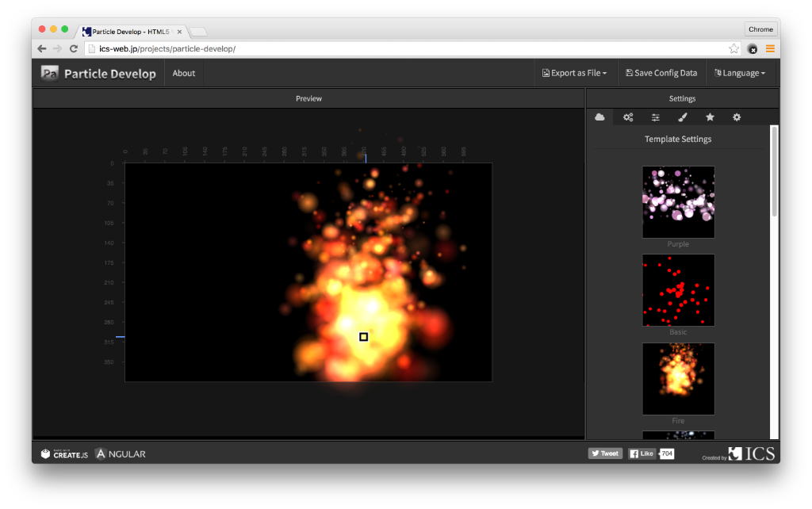The image size is (812, 509).
Task: Open the Export as File dropdown
Action: click(x=574, y=73)
